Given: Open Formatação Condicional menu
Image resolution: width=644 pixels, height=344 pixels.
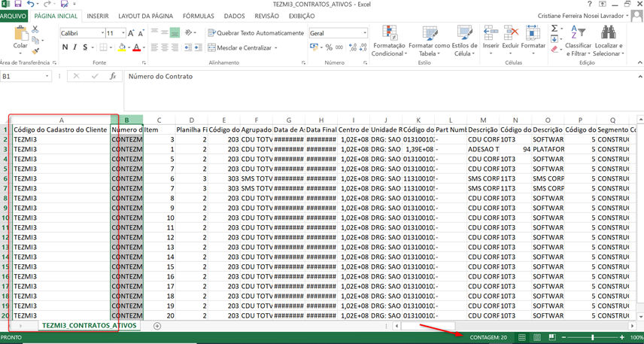Looking at the screenshot, I should pos(388,41).
